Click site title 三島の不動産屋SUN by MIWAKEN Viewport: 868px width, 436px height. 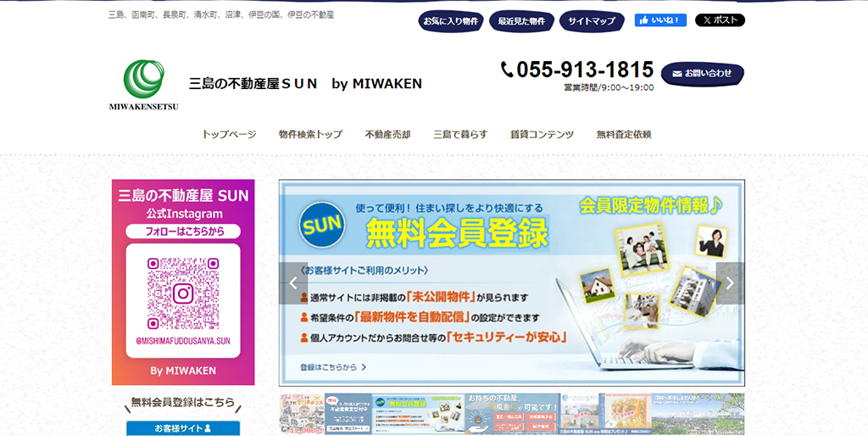pos(305,84)
